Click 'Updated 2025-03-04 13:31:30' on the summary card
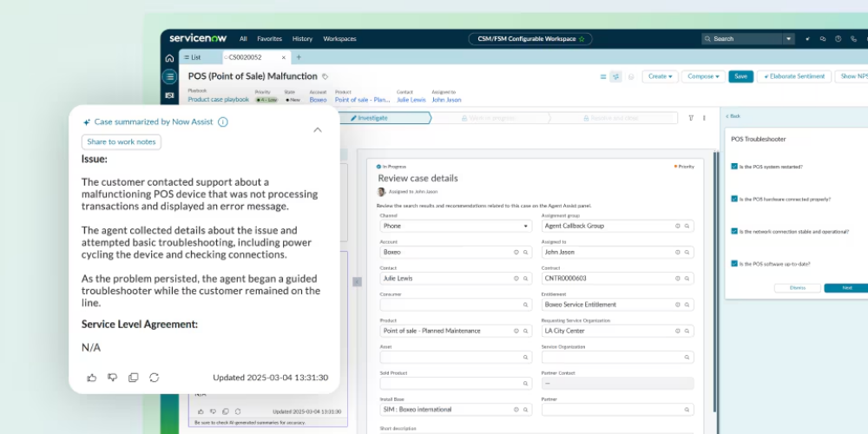 270,378
